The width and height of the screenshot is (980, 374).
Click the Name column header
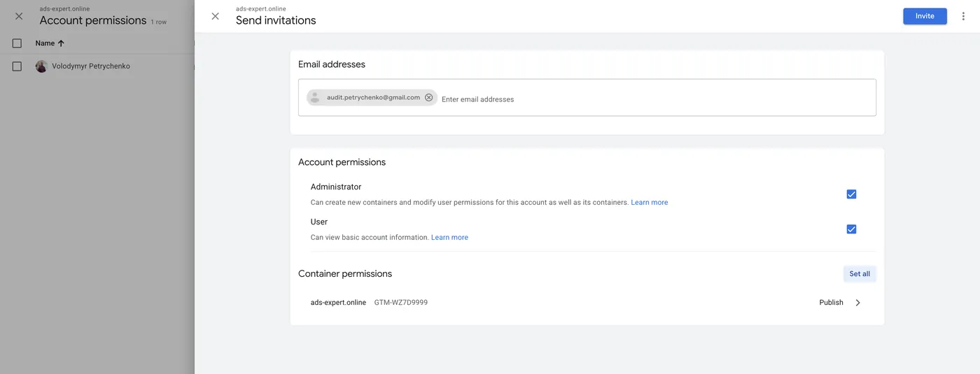click(45, 43)
